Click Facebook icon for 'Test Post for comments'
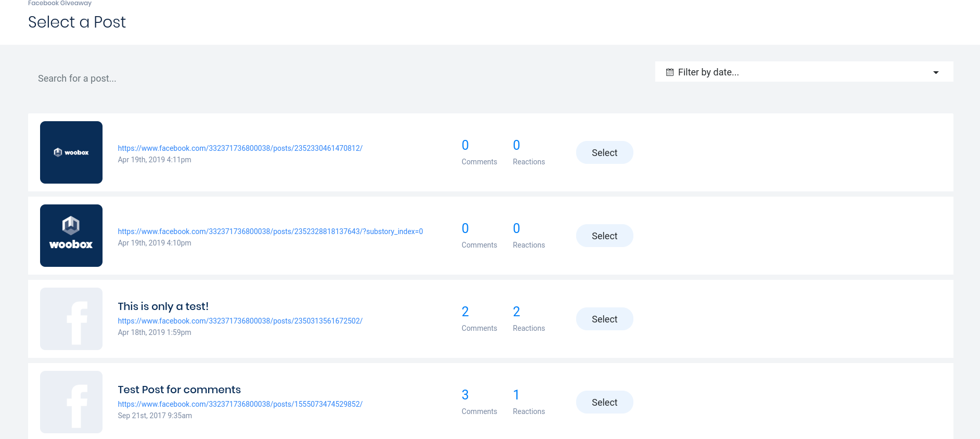This screenshot has height=439, width=980. pos(71,402)
